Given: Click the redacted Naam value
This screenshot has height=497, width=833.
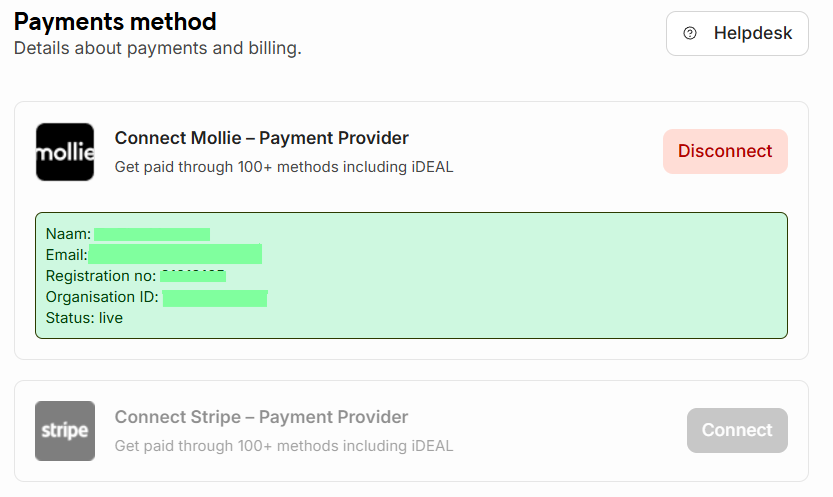Looking at the screenshot, I should tap(152, 234).
